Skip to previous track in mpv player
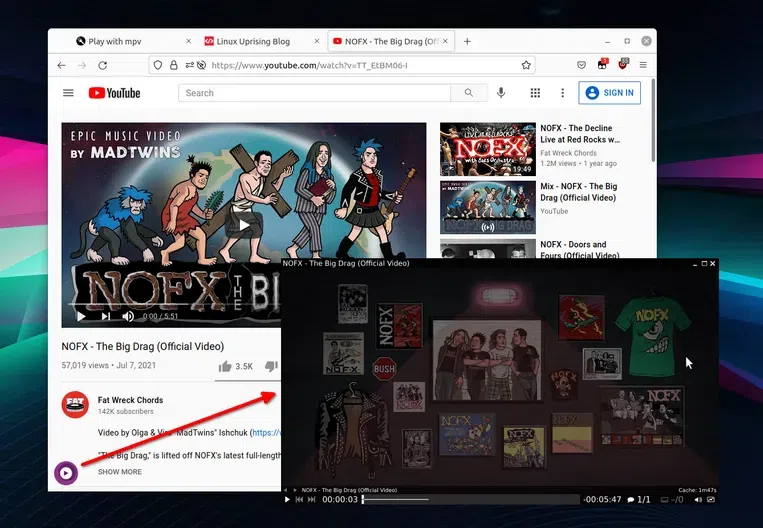 click(299, 499)
